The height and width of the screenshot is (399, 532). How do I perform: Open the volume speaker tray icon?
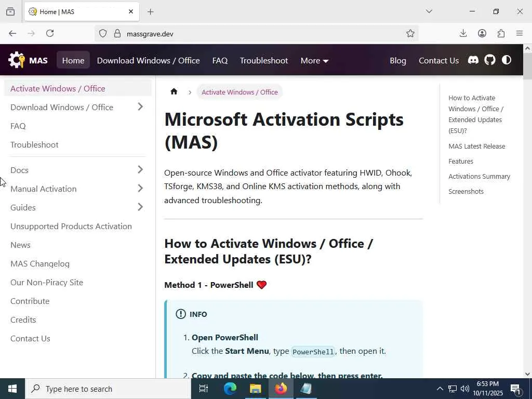tap(465, 389)
